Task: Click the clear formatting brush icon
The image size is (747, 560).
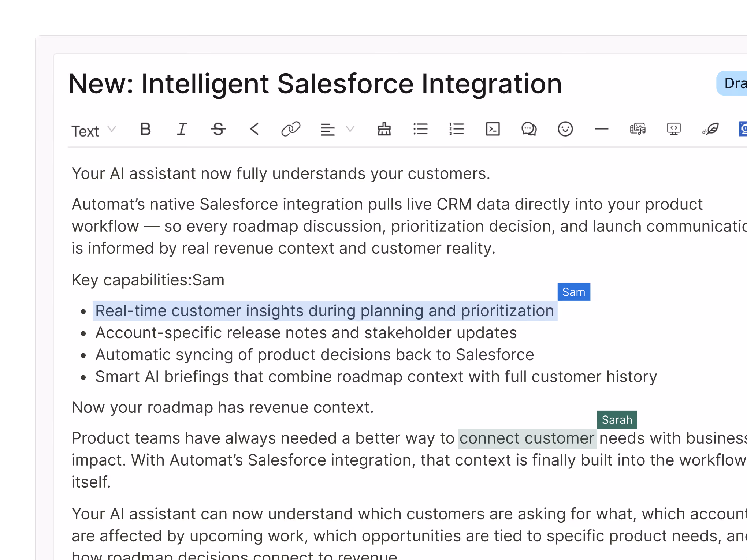Action: tap(384, 129)
